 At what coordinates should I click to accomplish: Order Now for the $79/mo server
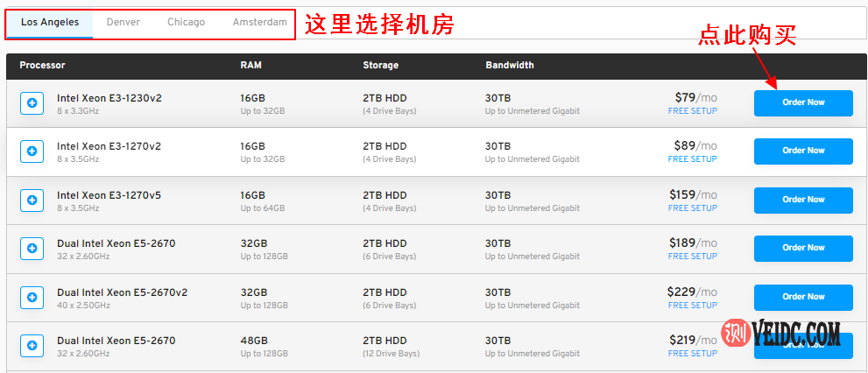tap(802, 102)
